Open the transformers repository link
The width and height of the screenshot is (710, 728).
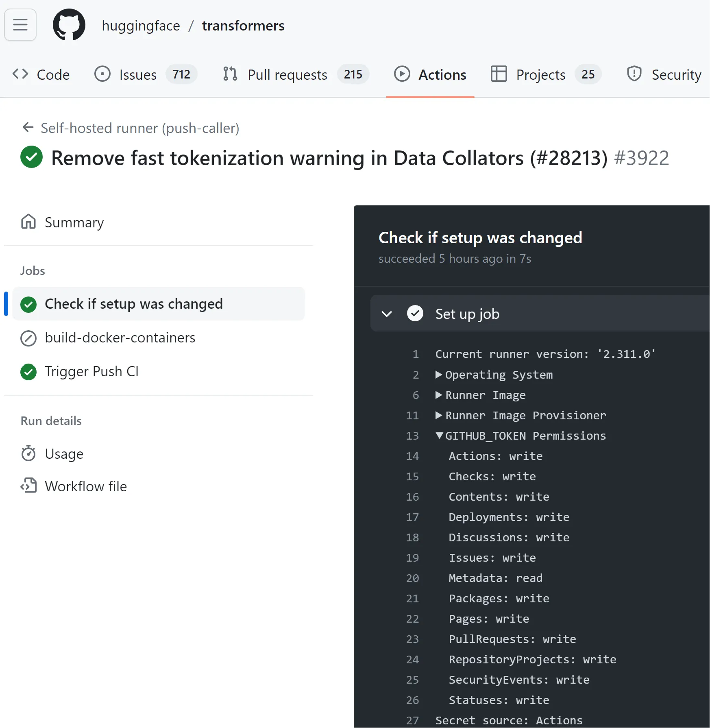243,26
